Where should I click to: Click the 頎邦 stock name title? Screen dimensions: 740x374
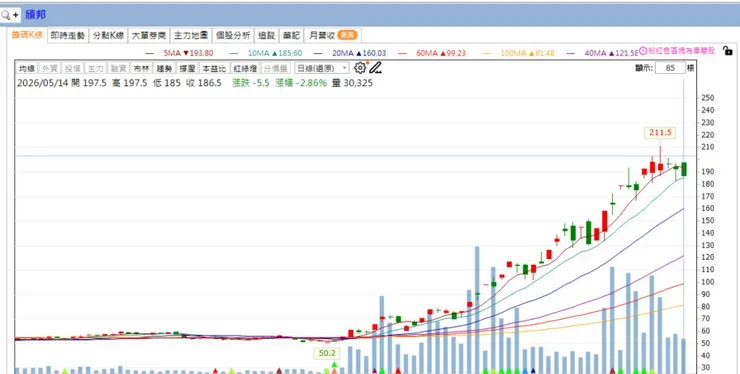click(36, 15)
